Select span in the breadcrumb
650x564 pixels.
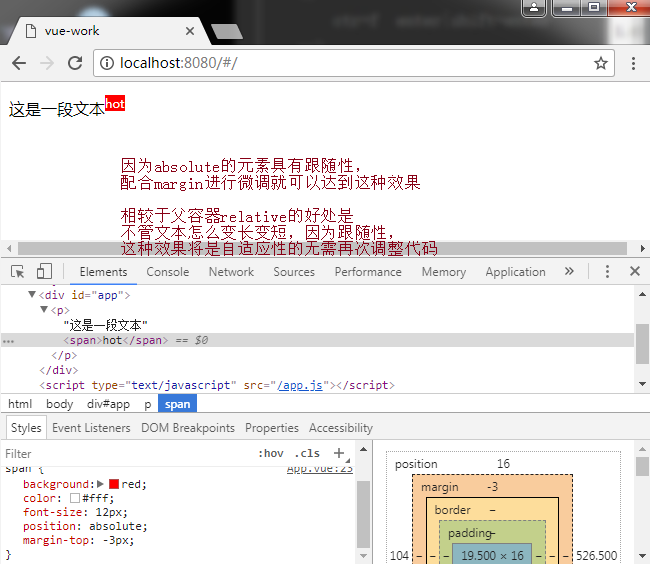(x=177, y=404)
